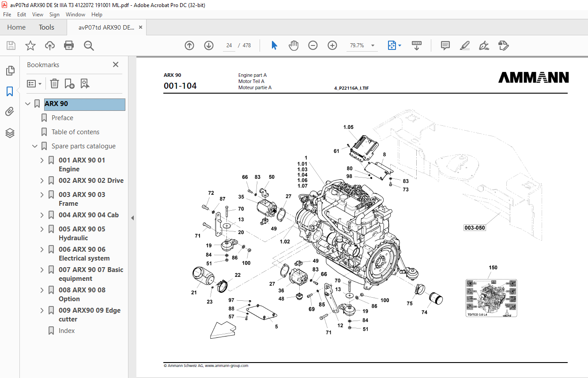Viewport: 588px width, 378px height.
Task: Collapse the navigation pane with the arrow handle
Action: click(x=132, y=218)
